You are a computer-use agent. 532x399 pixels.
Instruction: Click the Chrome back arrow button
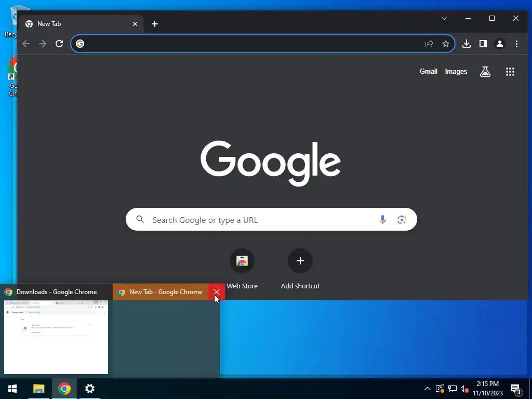point(26,44)
